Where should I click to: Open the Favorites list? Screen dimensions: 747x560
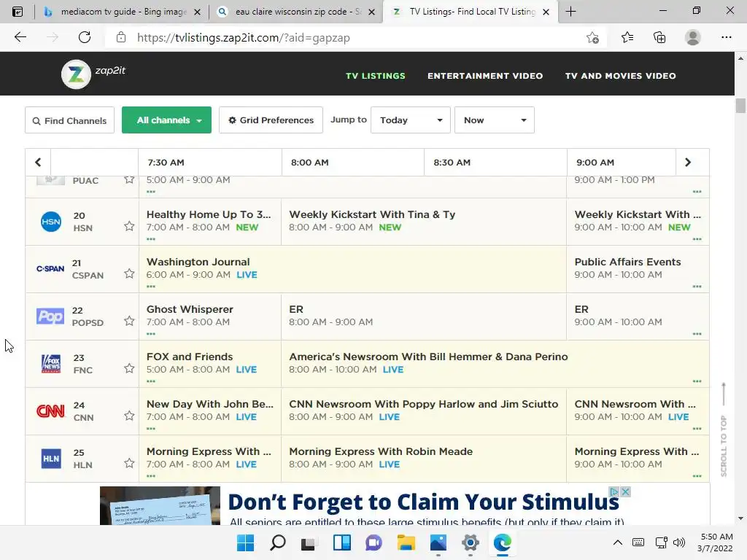[627, 37]
